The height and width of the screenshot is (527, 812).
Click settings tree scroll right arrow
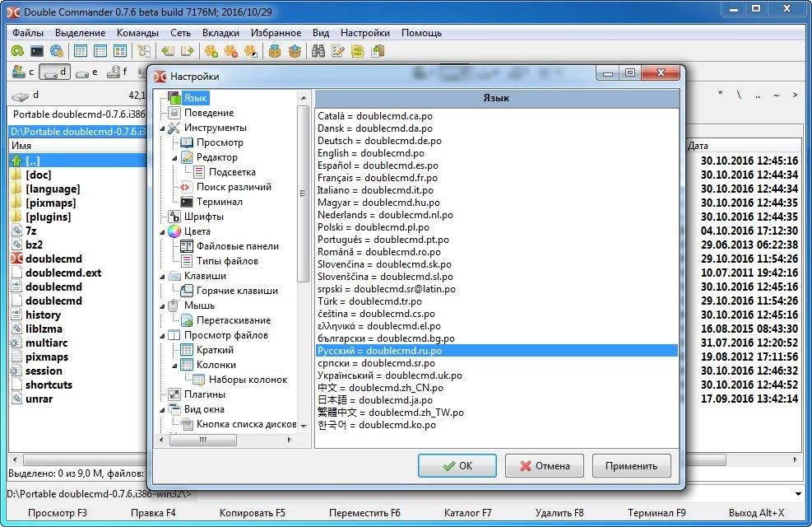(289, 440)
